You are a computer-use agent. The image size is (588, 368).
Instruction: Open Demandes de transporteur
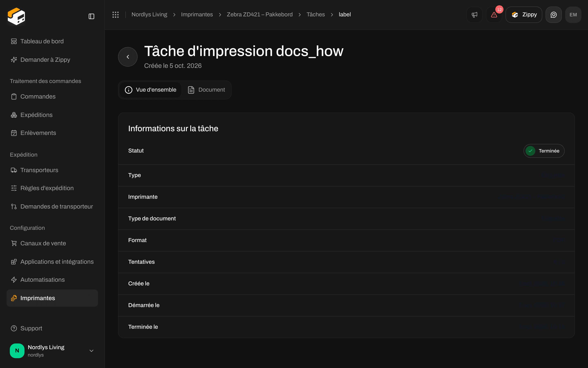[52, 206]
